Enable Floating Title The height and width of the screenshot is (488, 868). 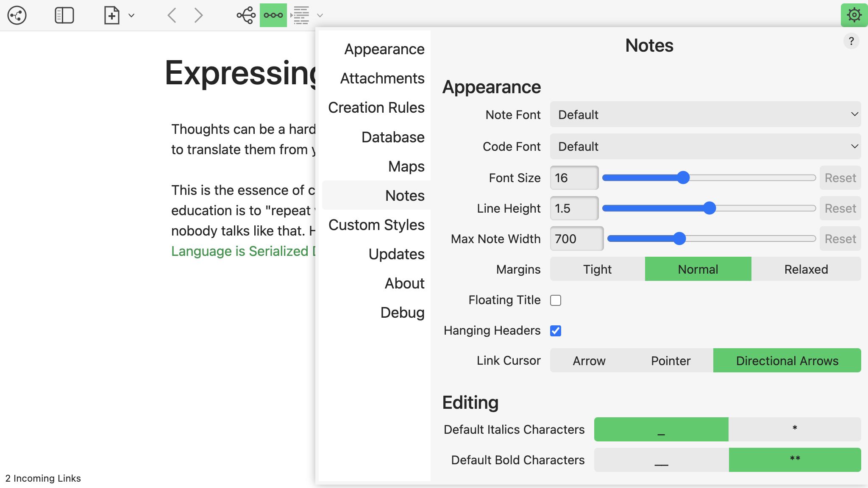[556, 300]
